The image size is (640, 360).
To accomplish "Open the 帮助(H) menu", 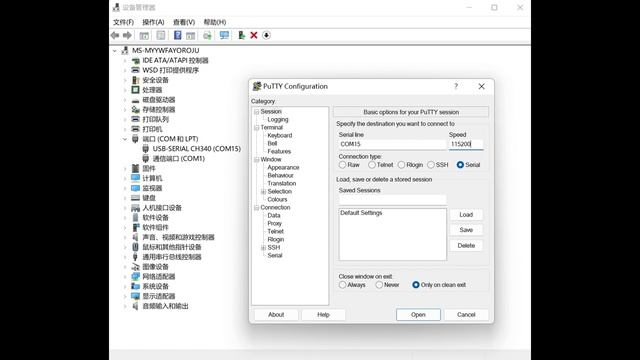I will click(x=215, y=22).
